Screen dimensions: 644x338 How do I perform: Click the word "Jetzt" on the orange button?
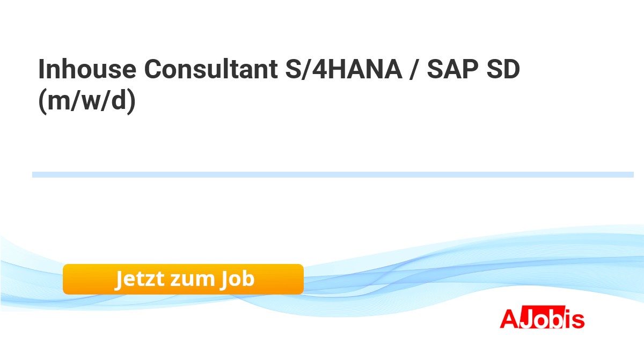point(138,279)
